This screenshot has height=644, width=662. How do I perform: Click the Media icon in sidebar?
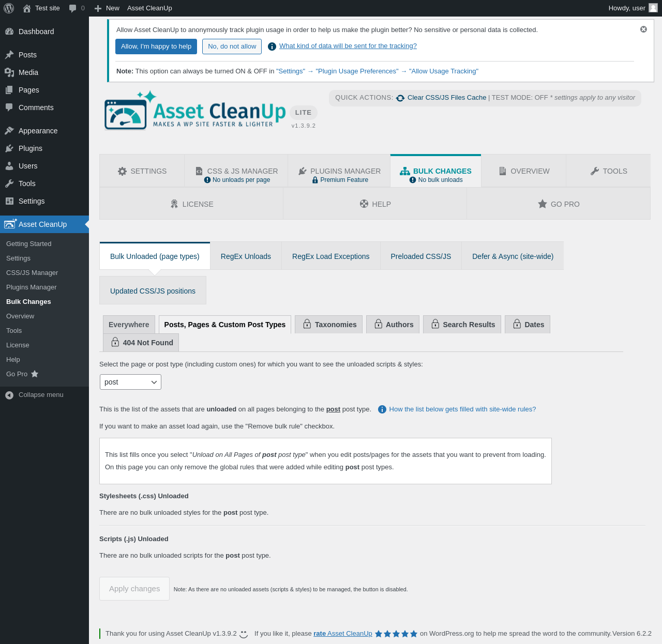[9, 72]
